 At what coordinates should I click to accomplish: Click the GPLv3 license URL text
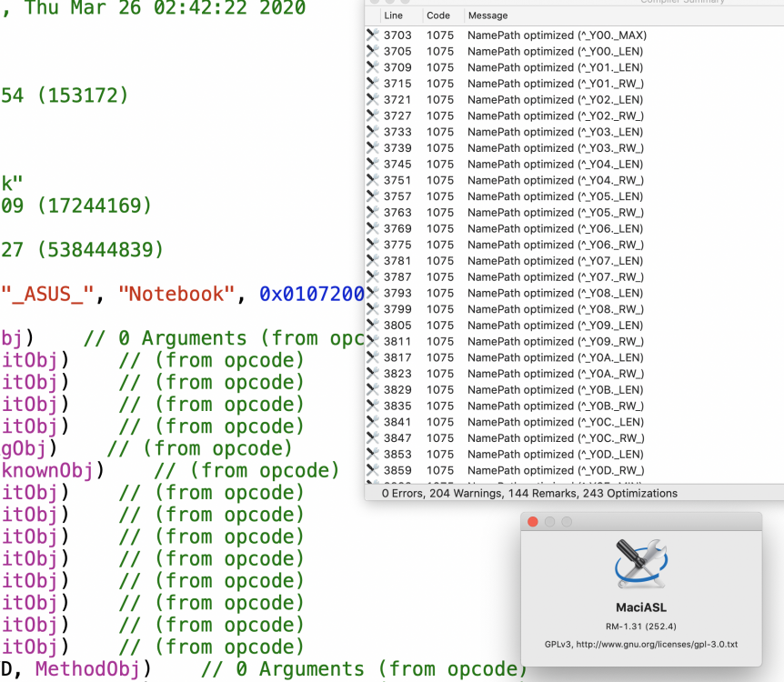(x=641, y=644)
